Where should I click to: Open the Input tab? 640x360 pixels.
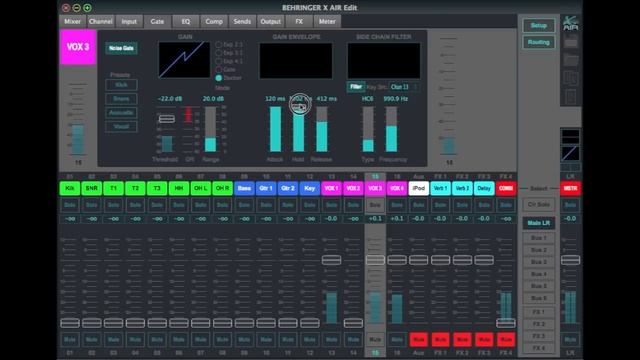[129, 22]
